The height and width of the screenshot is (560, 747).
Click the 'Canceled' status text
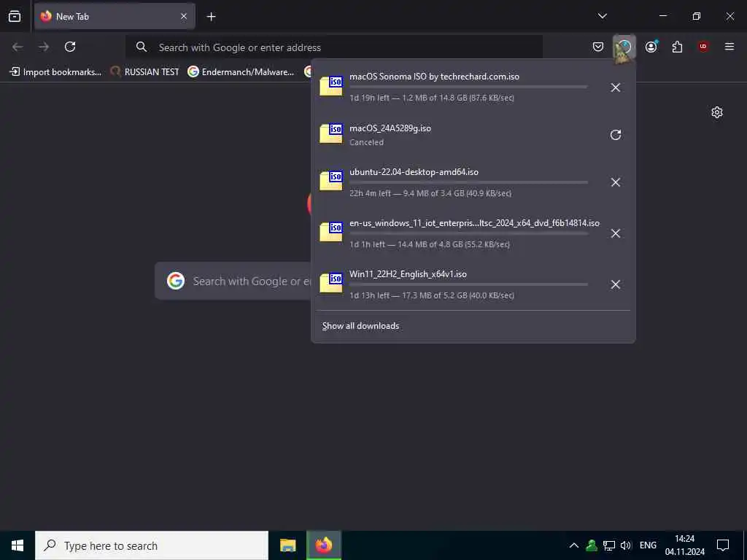(x=366, y=142)
